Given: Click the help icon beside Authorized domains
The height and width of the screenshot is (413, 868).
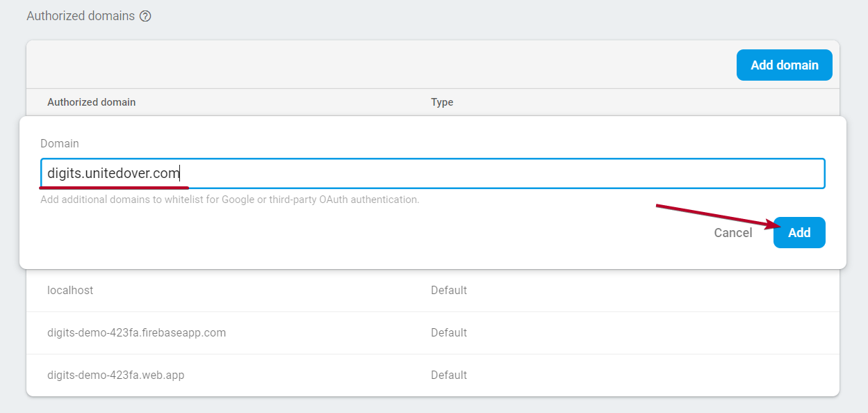Looking at the screenshot, I should pos(145,16).
